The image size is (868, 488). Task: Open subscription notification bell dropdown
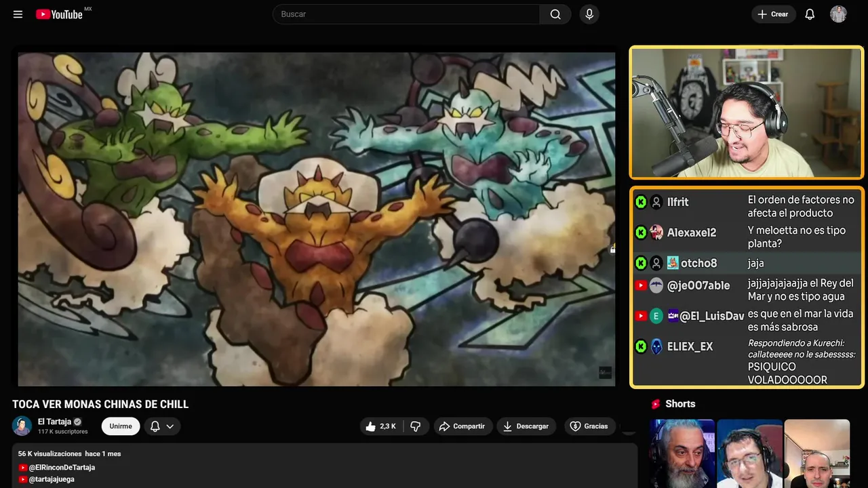click(x=162, y=426)
